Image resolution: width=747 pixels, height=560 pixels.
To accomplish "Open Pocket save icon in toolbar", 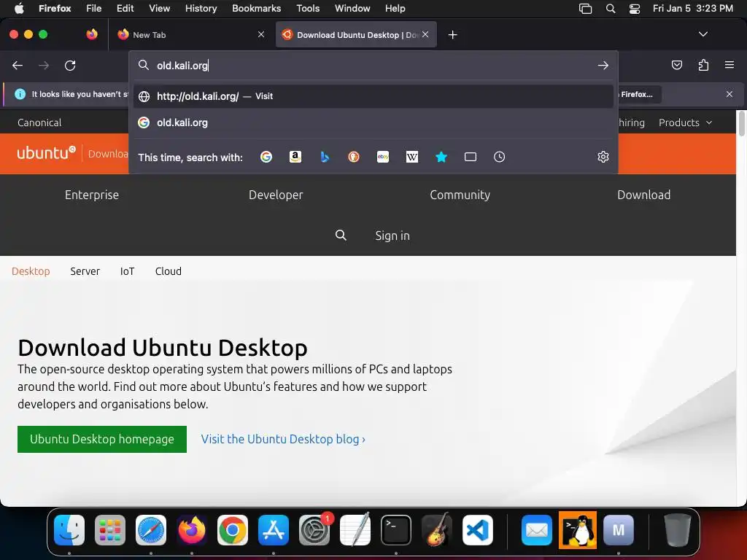I will (676, 65).
